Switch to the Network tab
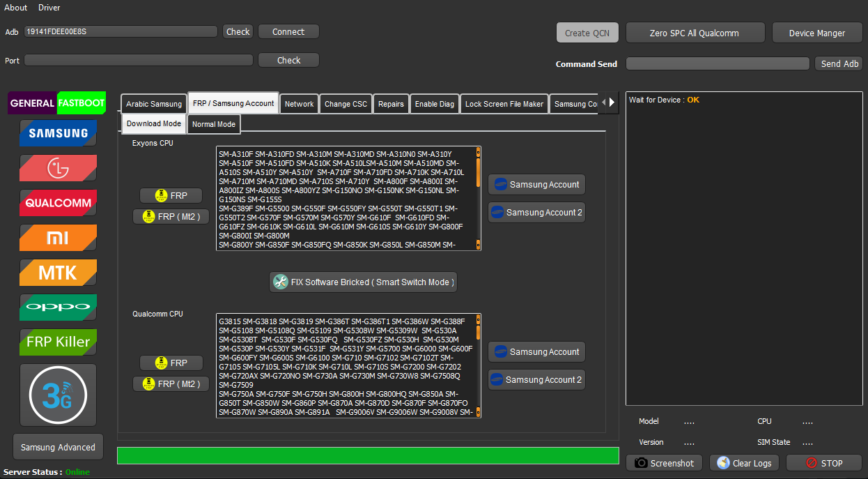 pyautogui.click(x=300, y=104)
